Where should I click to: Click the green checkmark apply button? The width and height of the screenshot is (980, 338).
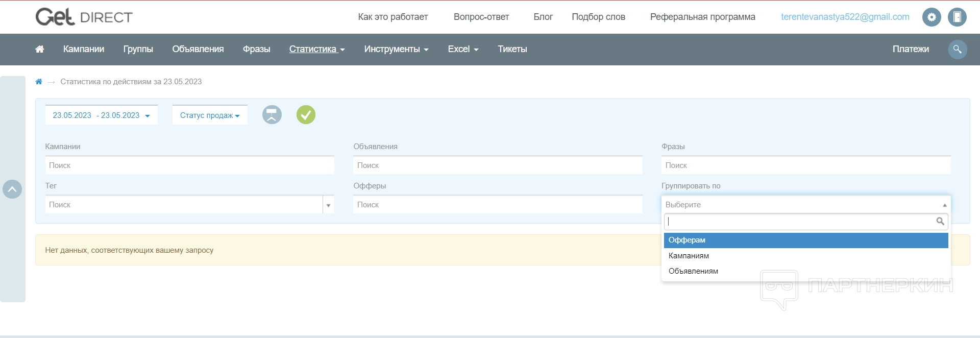point(306,114)
